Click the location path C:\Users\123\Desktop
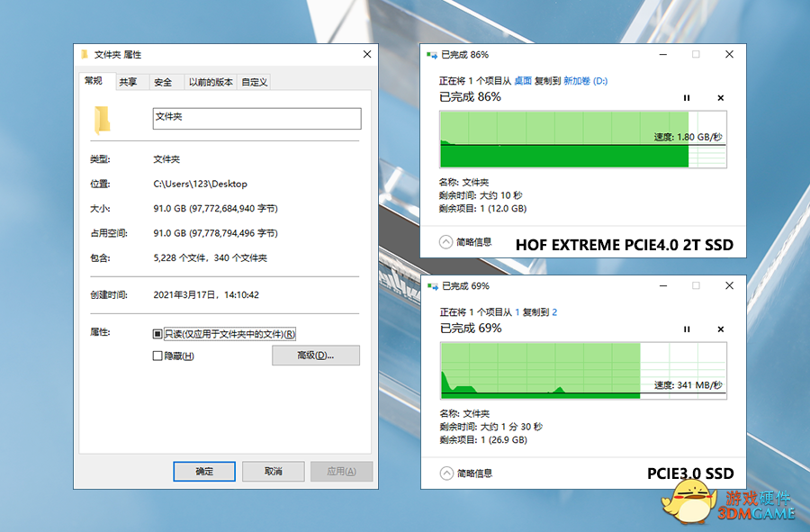810x532 pixels. pyautogui.click(x=201, y=184)
